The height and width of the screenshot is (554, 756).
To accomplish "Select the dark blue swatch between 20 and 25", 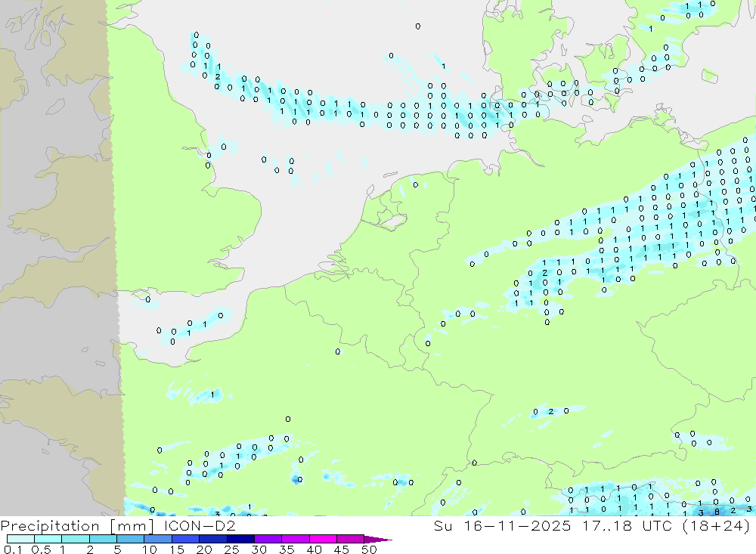I will pyautogui.click(x=213, y=539).
